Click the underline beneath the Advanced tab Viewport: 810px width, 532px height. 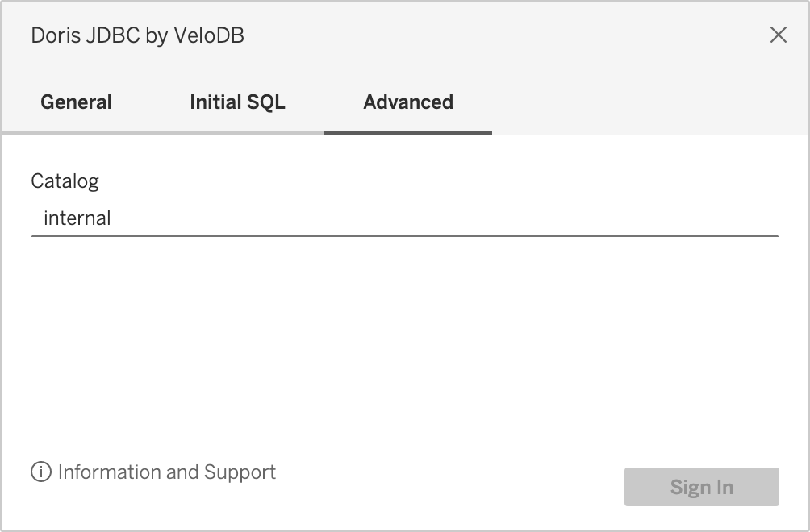click(x=408, y=132)
